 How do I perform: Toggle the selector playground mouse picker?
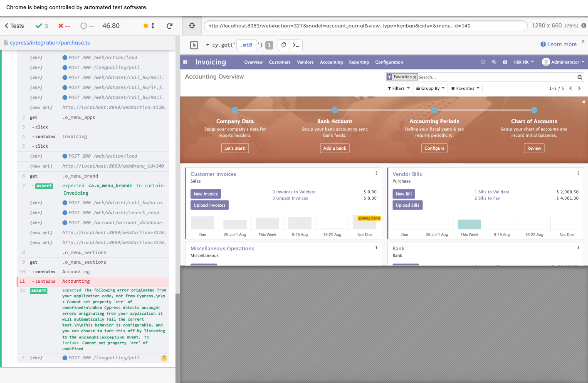pos(194,45)
